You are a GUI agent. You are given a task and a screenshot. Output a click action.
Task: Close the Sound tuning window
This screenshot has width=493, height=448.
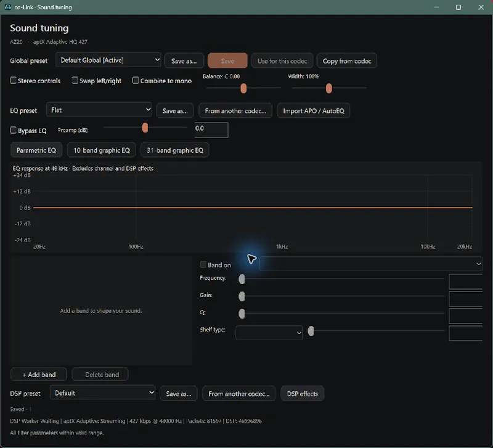(481, 7)
